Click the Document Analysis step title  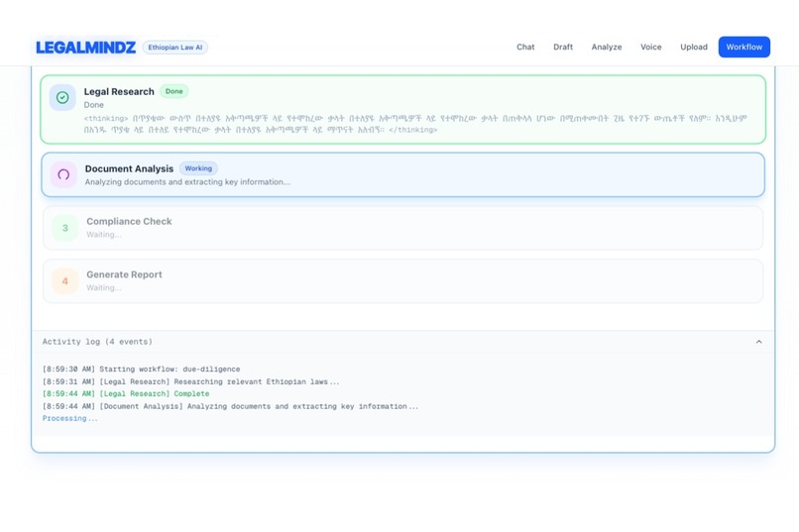pos(129,168)
